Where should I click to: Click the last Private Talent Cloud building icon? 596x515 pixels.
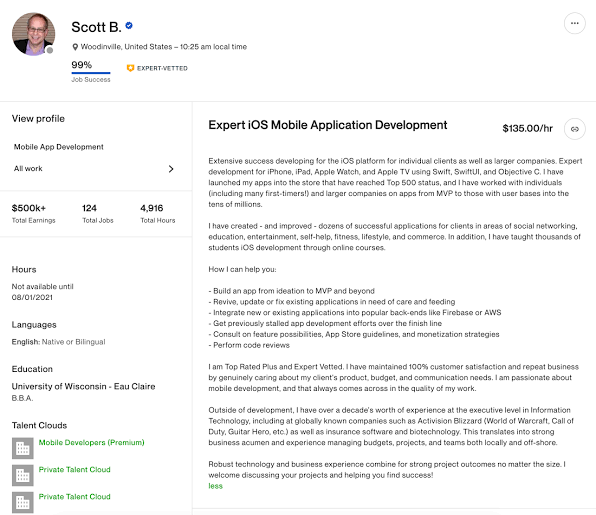coord(23,502)
